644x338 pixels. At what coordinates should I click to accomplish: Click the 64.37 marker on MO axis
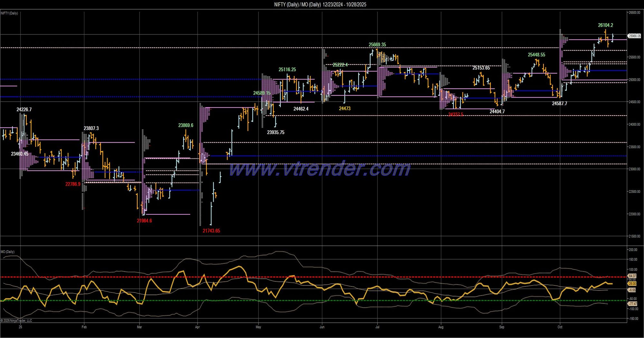click(632, 276)
